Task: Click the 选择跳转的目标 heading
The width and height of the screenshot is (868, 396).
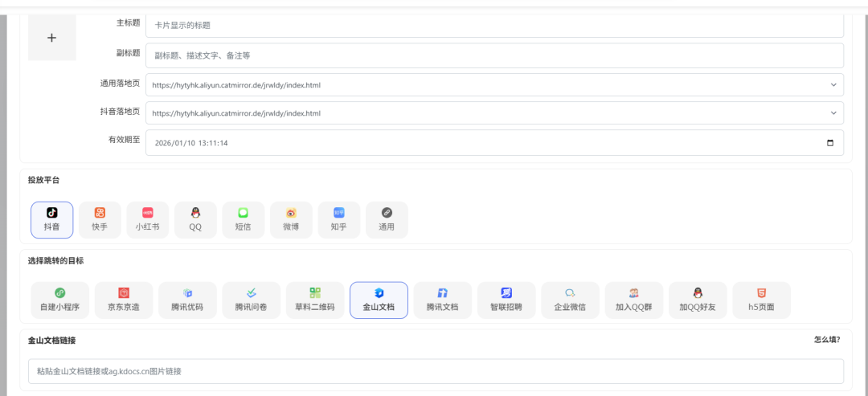Action: [56, 260]
